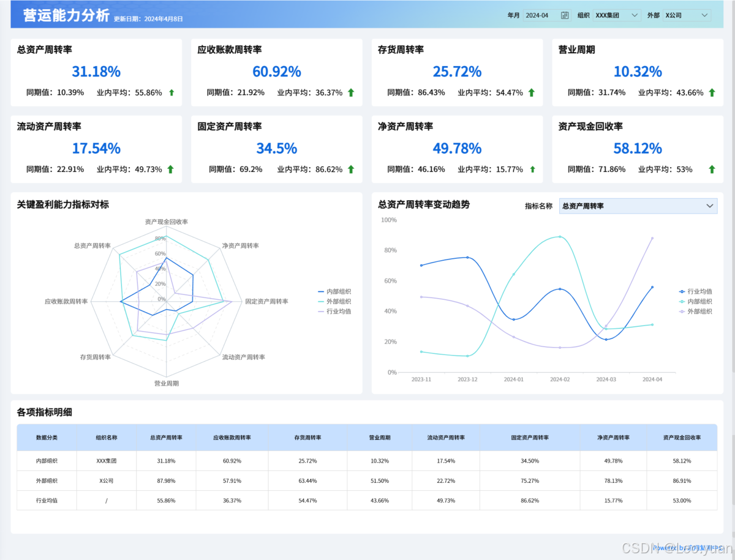The image size is (735, 560).
Task: Select the 内部组织 table row label
Action: [47, 461]
